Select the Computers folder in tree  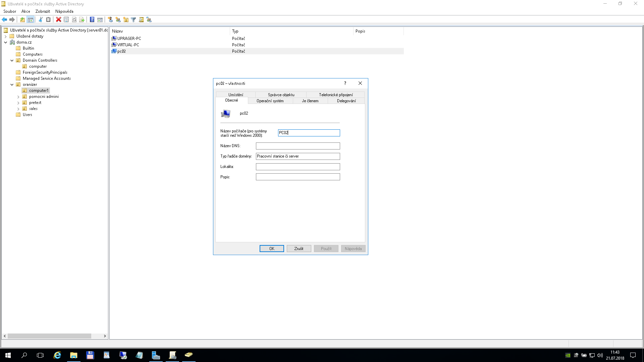33,54
